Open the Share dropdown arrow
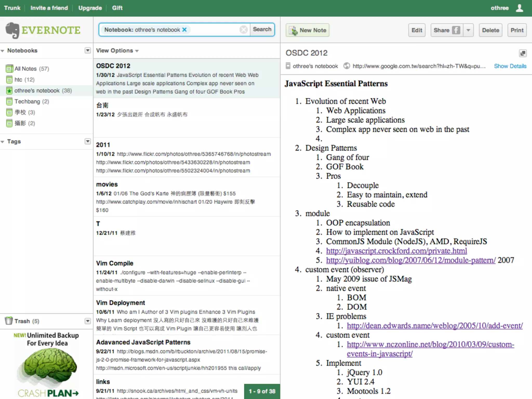The width and height of the screenshot is (532, 399). point(468,30)
